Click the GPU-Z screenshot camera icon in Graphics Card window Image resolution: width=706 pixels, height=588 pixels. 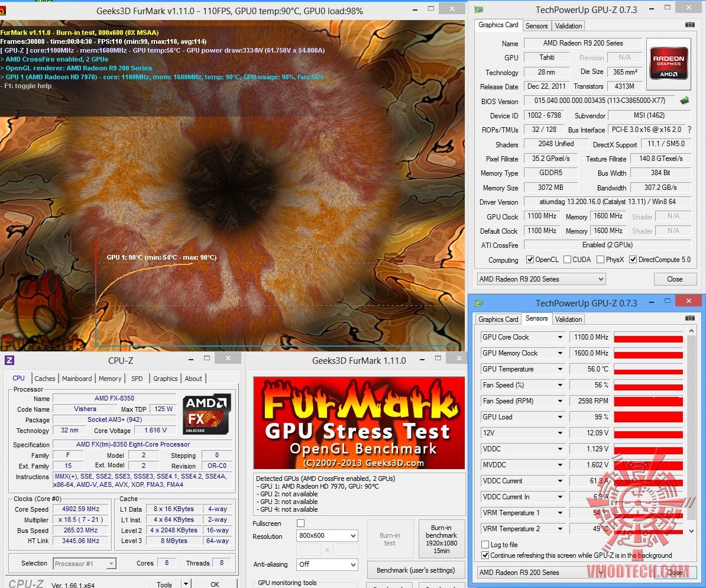(689, 25)
